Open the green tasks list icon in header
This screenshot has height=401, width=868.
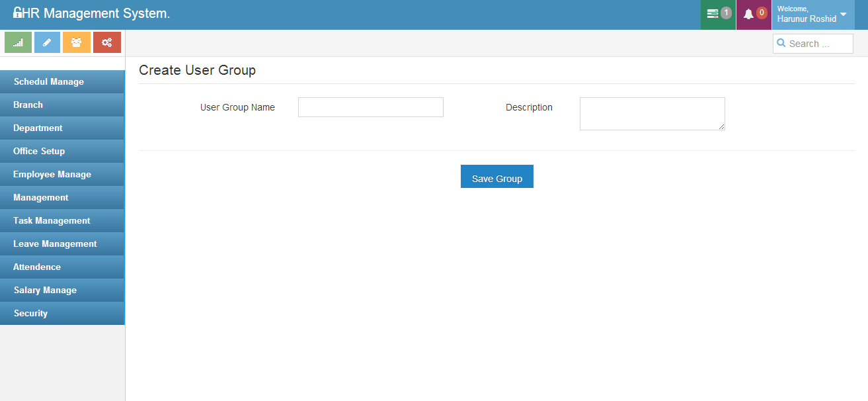pyautogui.click(x=713, y=14)
